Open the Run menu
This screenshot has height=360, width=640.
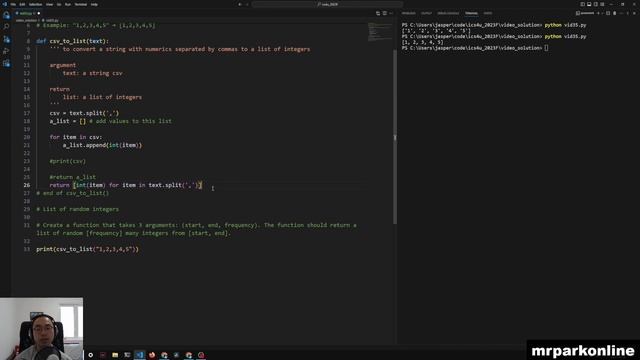(68, 4)
